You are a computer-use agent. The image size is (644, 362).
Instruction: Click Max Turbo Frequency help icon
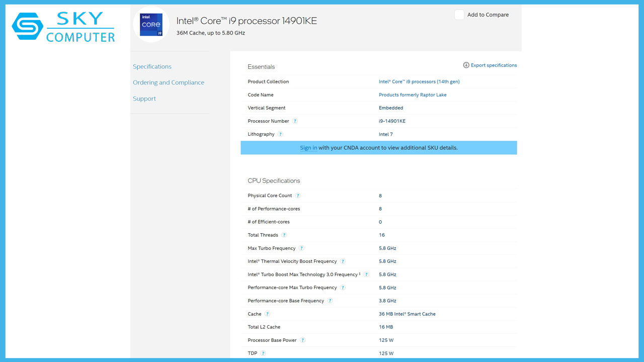(301, 248)
